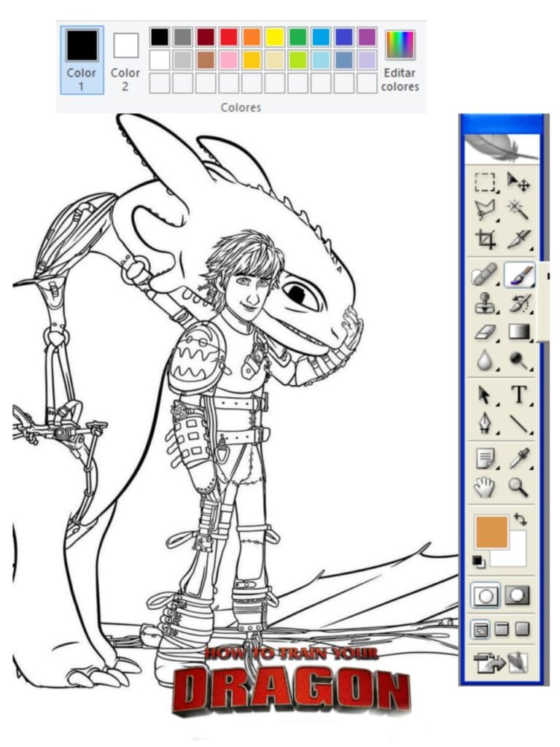Select the brown palette swatch
560x747 pixels.
(x=205, y=60)
